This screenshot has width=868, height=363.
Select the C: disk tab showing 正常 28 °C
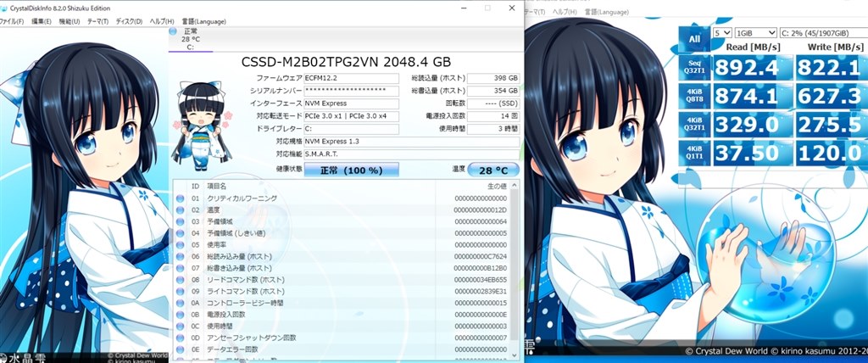(x=191, y=39)
